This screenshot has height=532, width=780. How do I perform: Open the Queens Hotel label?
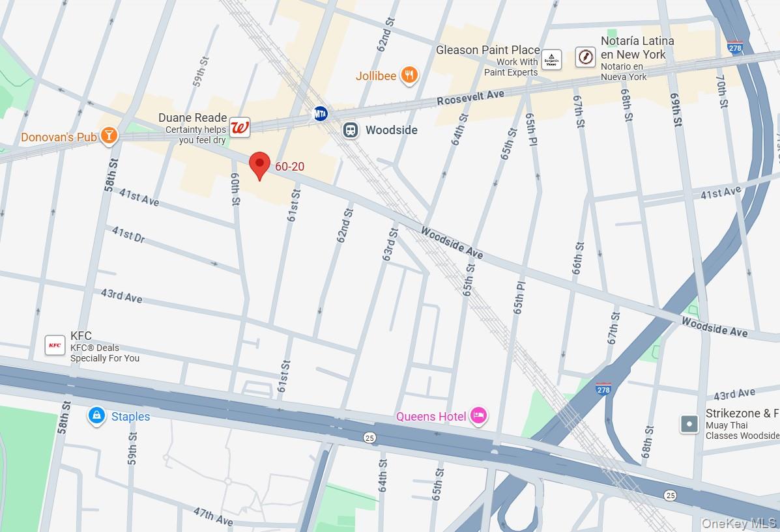pyautogui.click(x=431, y=417)
